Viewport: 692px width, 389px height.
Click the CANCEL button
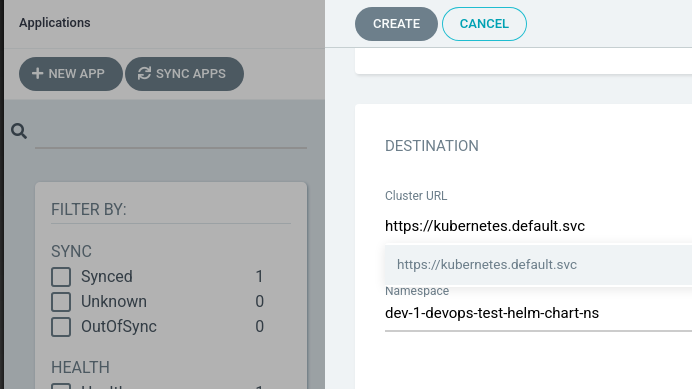coord(484,24)
